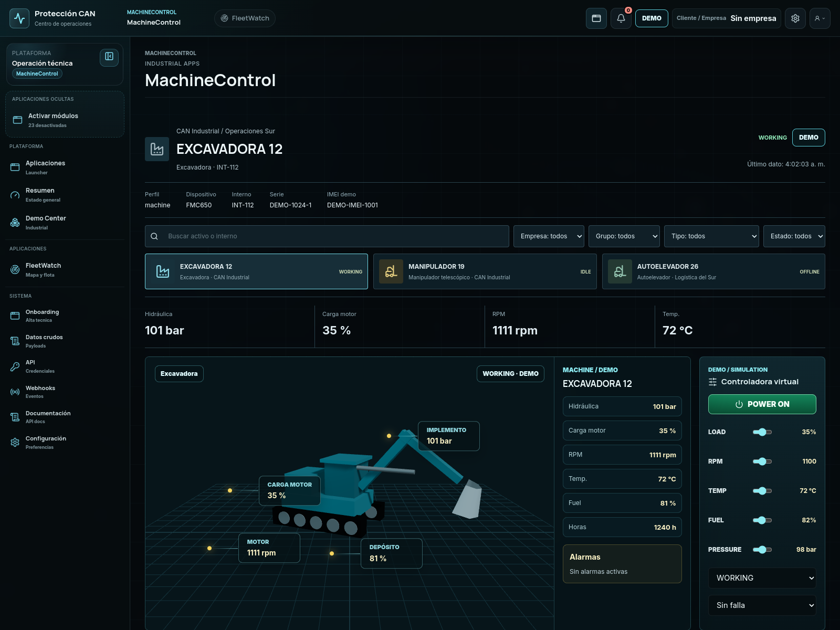This screenshot has width=840, height=630.
Task: Open the settings gear in the top bar
Action: tap(795, 18)
